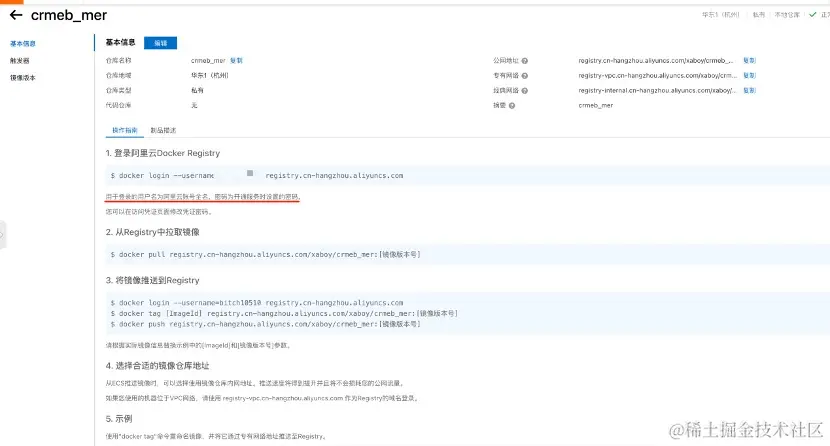Click the registry-vpc domain sentence in section 4
Viewport: 830px width, 446px height.
click(263, 398)
